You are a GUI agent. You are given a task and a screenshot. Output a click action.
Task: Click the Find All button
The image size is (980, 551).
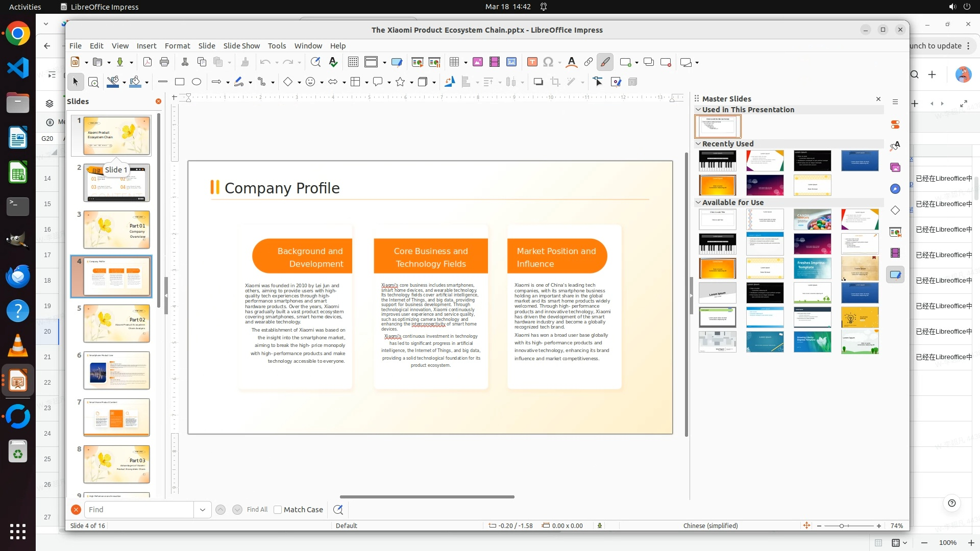257,510
